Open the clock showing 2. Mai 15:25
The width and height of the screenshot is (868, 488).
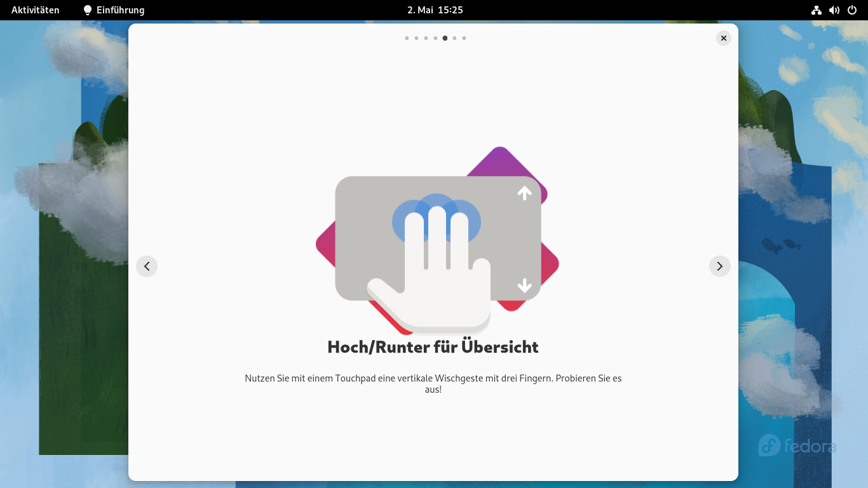(435, 10)
